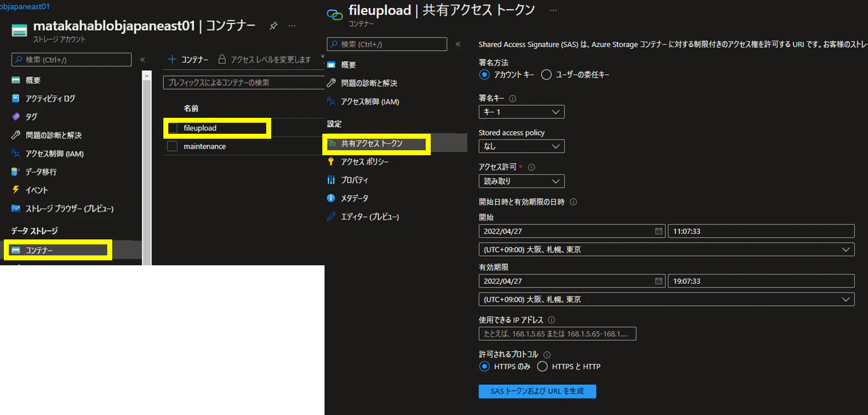The height and width of the screenshot is (415, 868).
Task: Click the 許可されるプロトコル info icon
Action: [547, 355]
